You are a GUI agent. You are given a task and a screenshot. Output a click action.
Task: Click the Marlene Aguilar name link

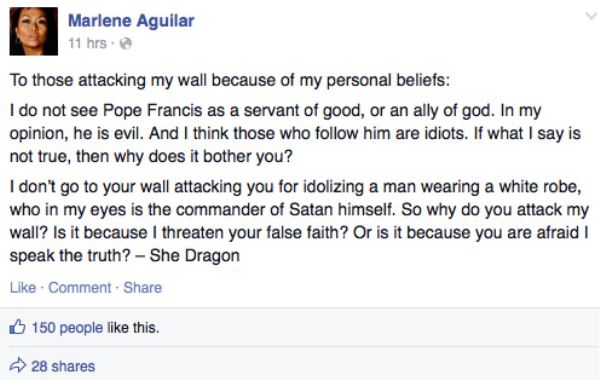click(x=131, y=21)
